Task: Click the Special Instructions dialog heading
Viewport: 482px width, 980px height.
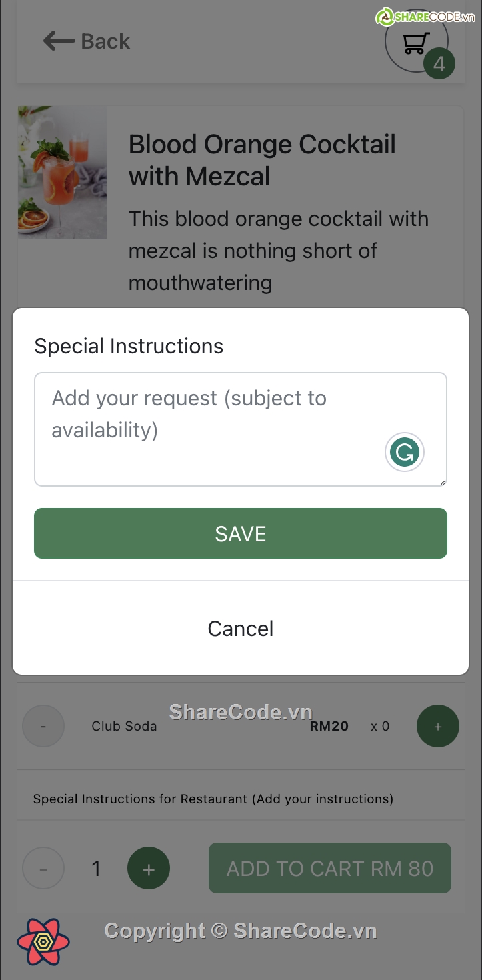Action: click(129, 346)
